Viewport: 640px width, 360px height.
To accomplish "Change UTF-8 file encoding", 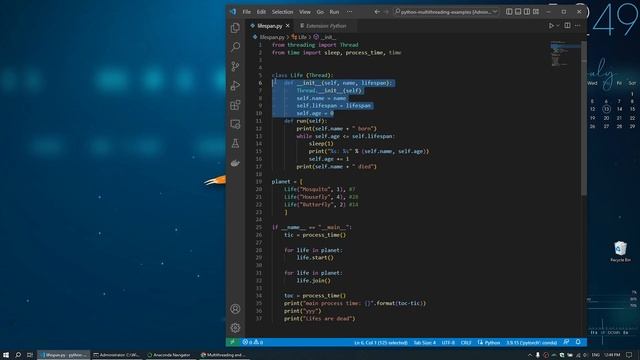I will (448, 342).
